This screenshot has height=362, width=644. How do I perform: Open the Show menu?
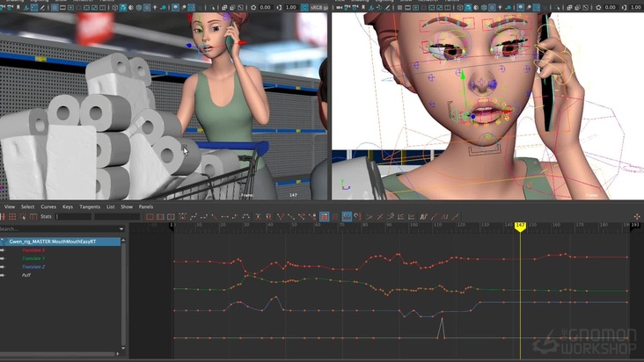tap(127, 206)
